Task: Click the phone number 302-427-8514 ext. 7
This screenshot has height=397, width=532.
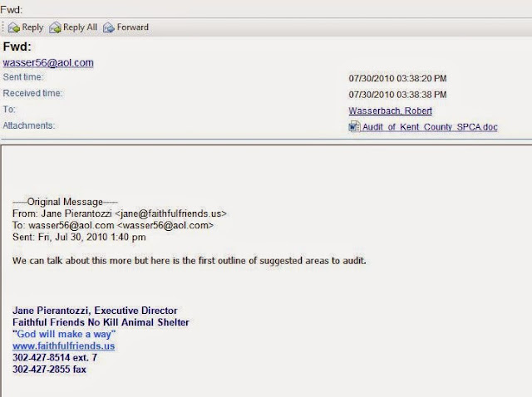Action: (x=55, y=358)
